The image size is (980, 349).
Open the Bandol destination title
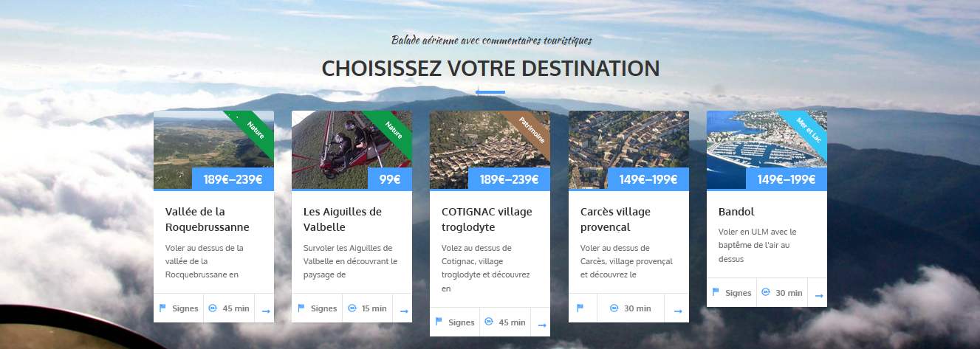click(x=737, y=212)
